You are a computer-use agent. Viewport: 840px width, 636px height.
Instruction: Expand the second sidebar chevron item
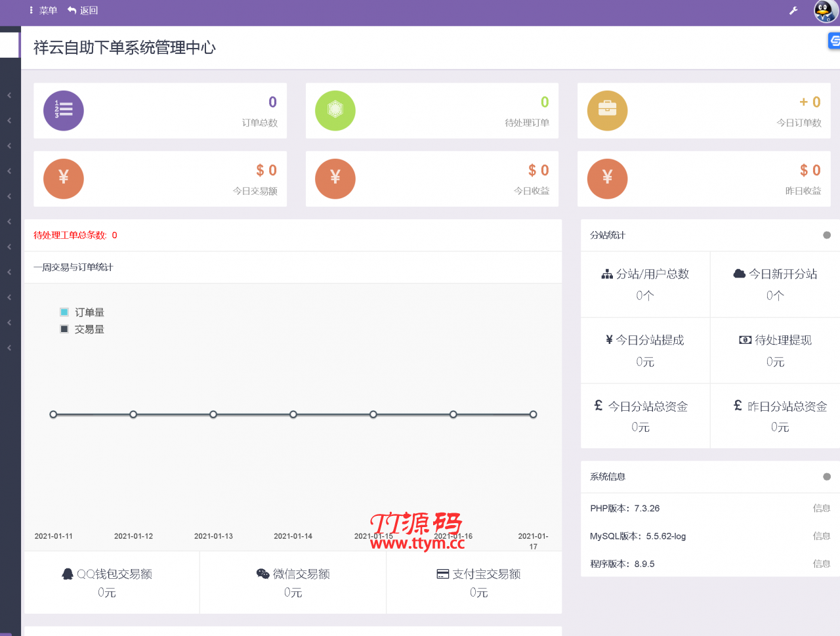pos(9,121)
